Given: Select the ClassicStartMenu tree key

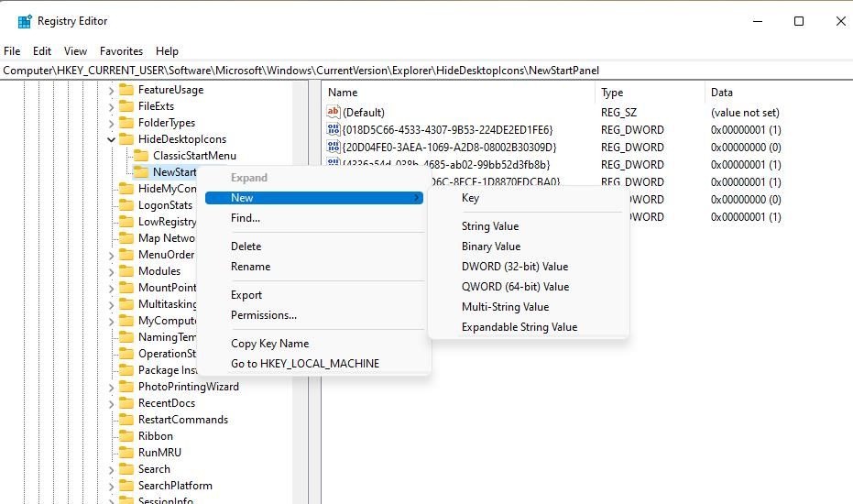Looking at the screenshot, I should 194,156.
